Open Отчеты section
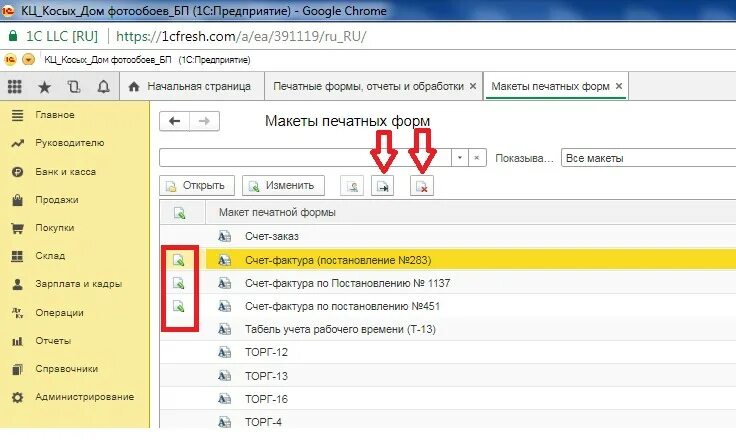The width and height of the screenshot is (736, 440). (x=53, y=341)
